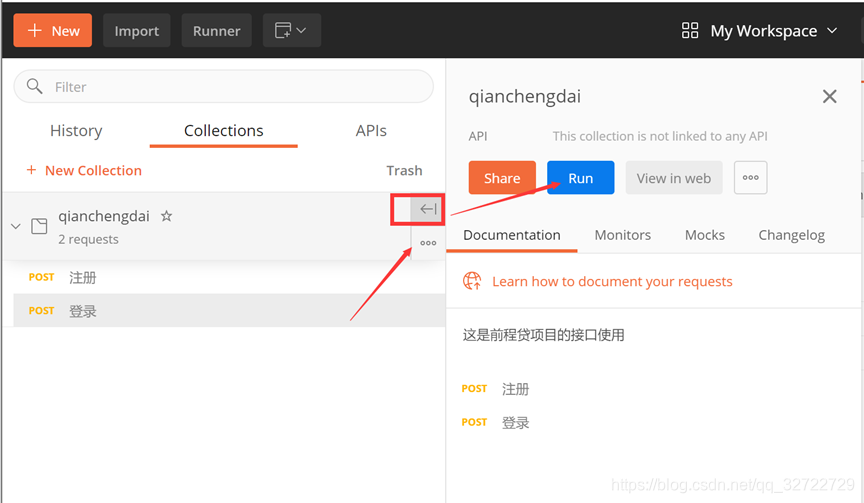Open the qianchengdai collection more options
The width and height of the screenshot is (864, 503).
[428, 243]
